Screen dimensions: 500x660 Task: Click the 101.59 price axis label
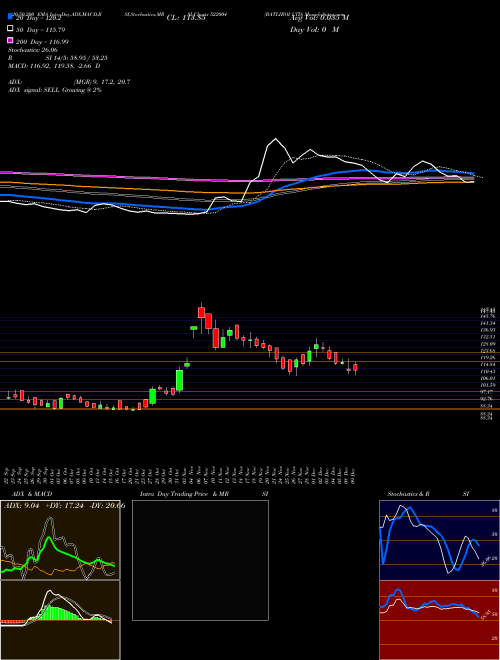click(486, 385)
